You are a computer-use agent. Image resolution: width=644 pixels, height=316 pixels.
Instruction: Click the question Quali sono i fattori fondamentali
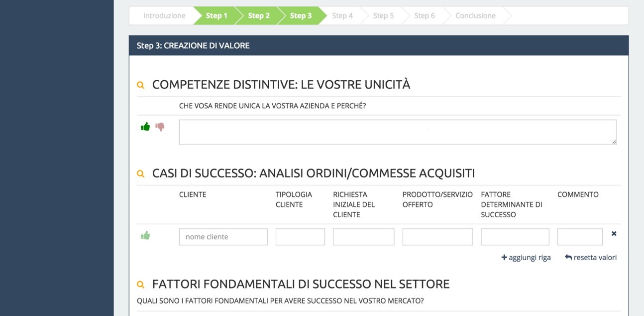coord(280,301)
